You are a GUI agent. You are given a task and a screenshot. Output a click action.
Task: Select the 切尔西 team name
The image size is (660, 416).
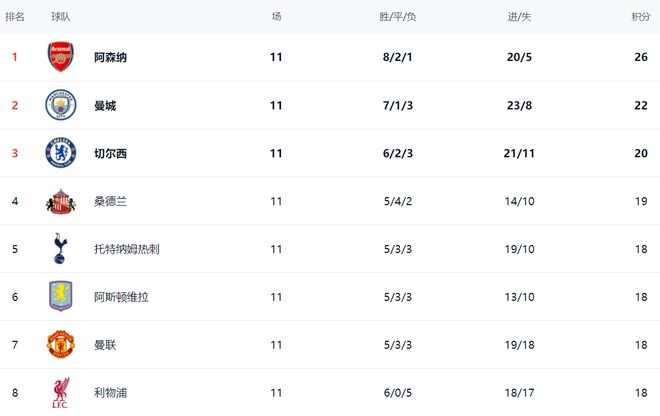(x=110, y=153)
